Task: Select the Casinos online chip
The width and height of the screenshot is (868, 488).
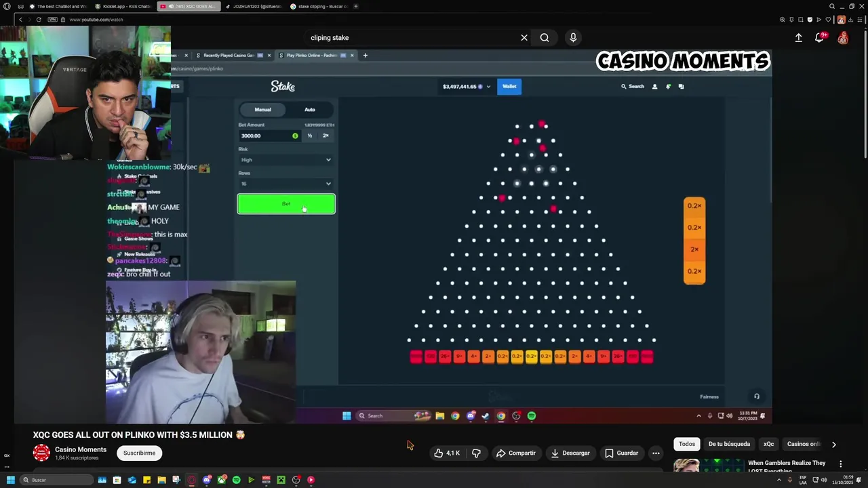Action: (x=804, y=444)
